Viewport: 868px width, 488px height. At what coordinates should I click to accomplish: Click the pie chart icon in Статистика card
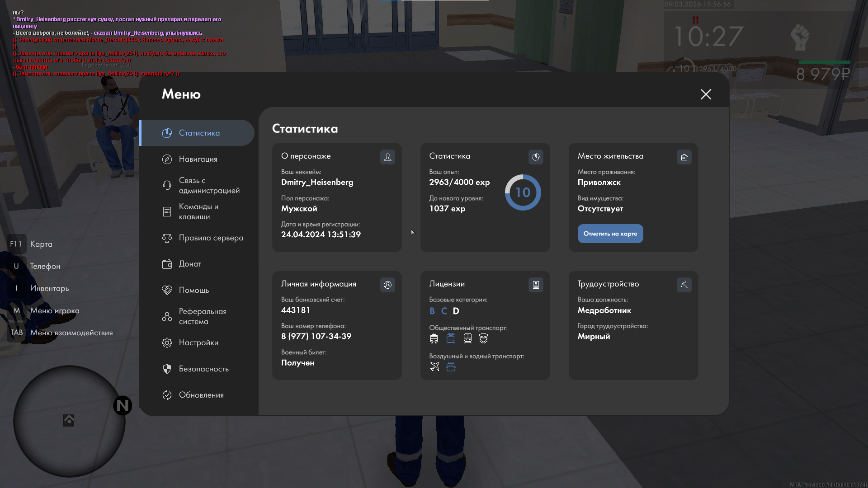click(536, 157)
